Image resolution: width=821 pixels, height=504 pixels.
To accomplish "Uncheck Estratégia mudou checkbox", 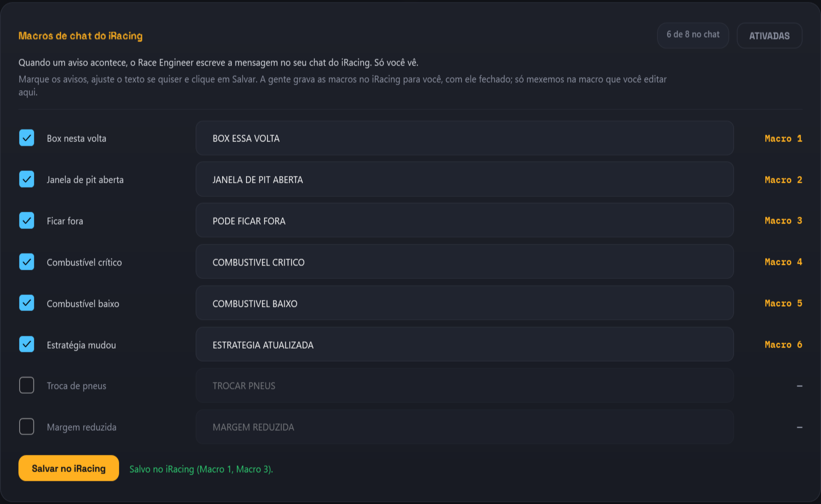I will 27,344.
